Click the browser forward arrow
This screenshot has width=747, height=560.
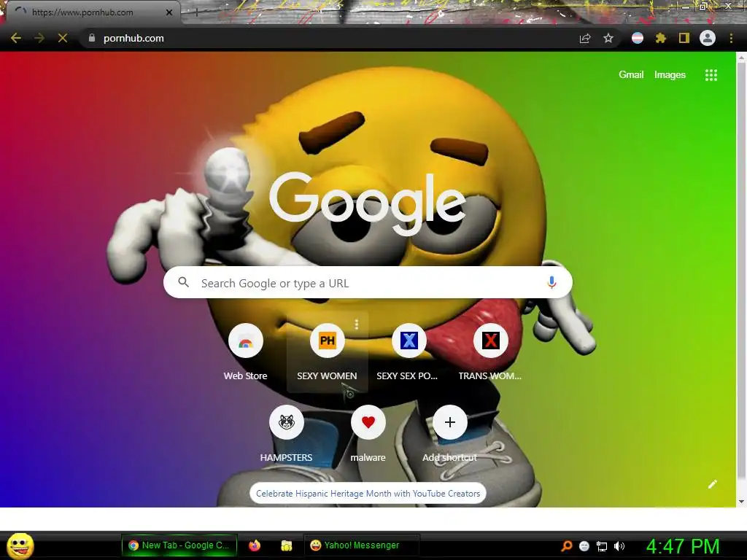point(39,38)
